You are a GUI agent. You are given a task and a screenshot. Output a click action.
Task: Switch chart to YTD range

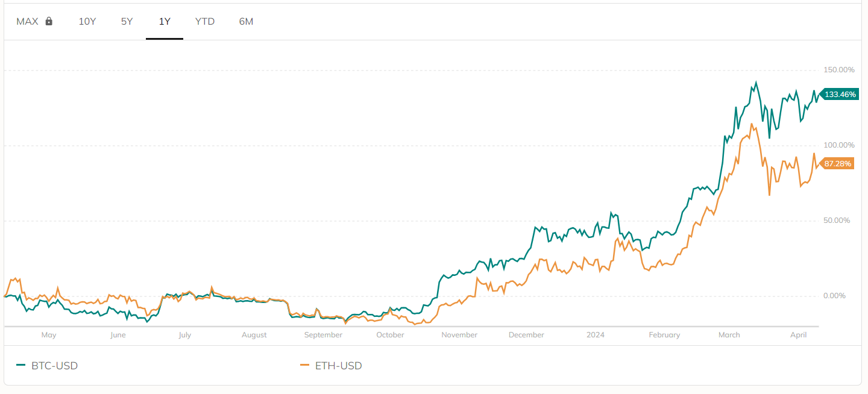pyautogui.click(x=205, y=21)
